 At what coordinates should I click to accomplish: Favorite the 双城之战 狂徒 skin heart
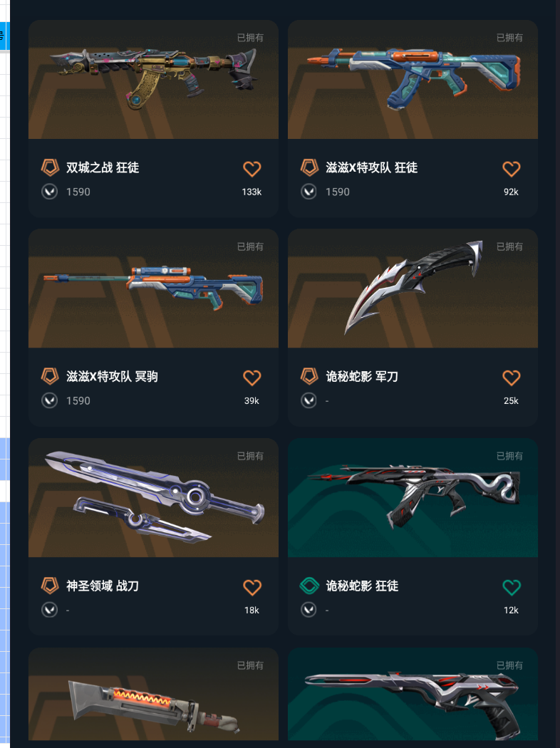(252, 168)
